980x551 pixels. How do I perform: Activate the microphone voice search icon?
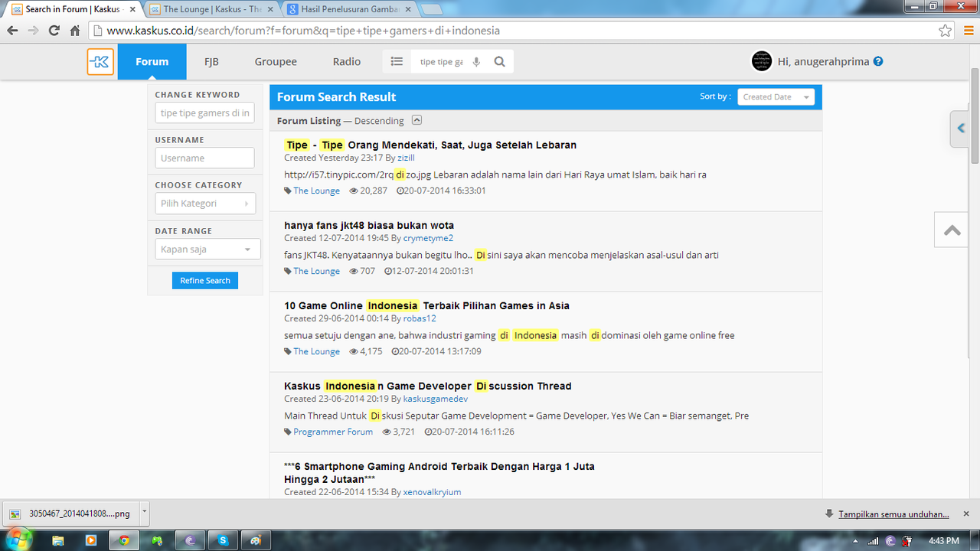(476, 62)
